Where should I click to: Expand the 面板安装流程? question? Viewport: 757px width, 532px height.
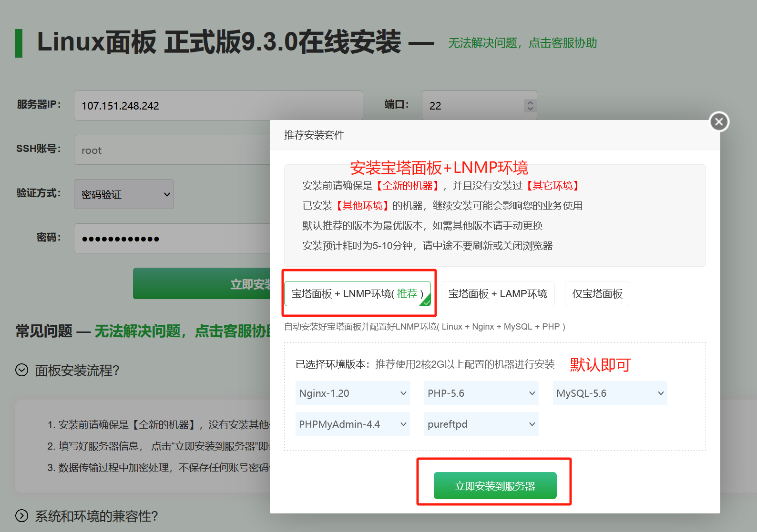pos(77,371)
